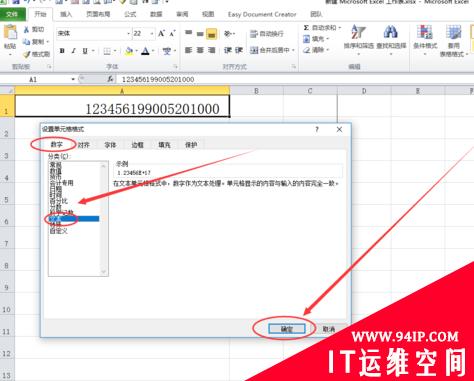Click the increase font size icon
This screenshot has height=381, width=474.
(162, 34)
